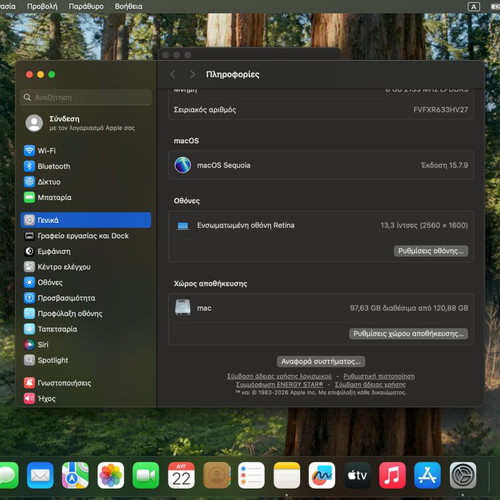Viewport: 500px width, 500px height.
Task: Click the Αναζήτηση search field
Action: tap(86, 97)
